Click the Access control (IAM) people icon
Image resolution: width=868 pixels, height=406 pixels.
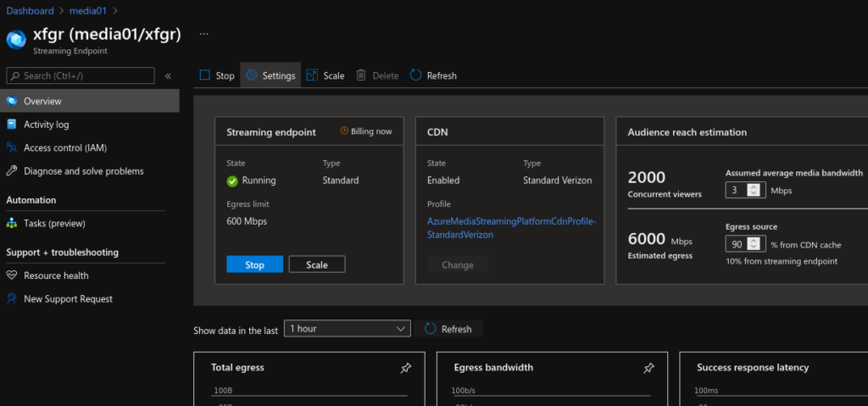(12, 147)
